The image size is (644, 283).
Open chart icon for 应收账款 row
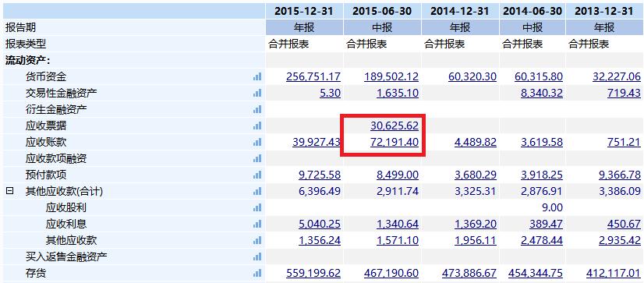[257, 143]
